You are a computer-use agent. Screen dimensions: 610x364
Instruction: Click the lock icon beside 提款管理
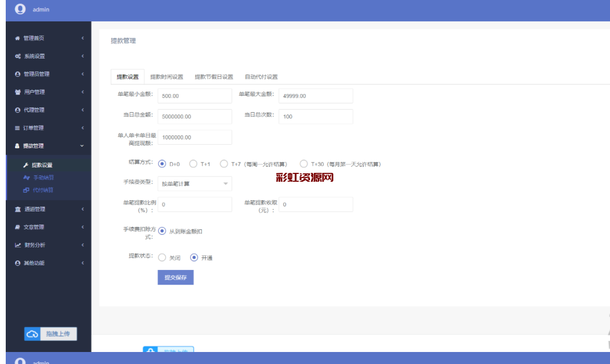(17, 146)
